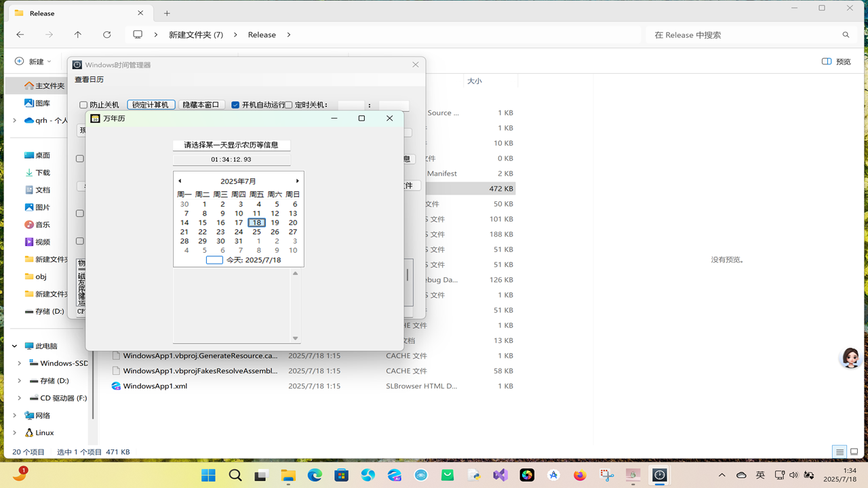Click the refresh button in Explorer
Screen dimensions: 868x488
click(106, 35)
